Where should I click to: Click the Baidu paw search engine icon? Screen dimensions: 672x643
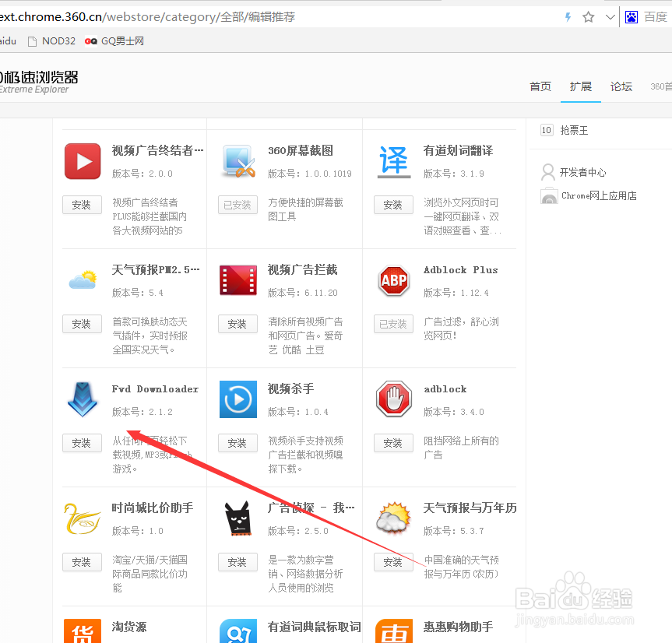click(x=632, y=17)
